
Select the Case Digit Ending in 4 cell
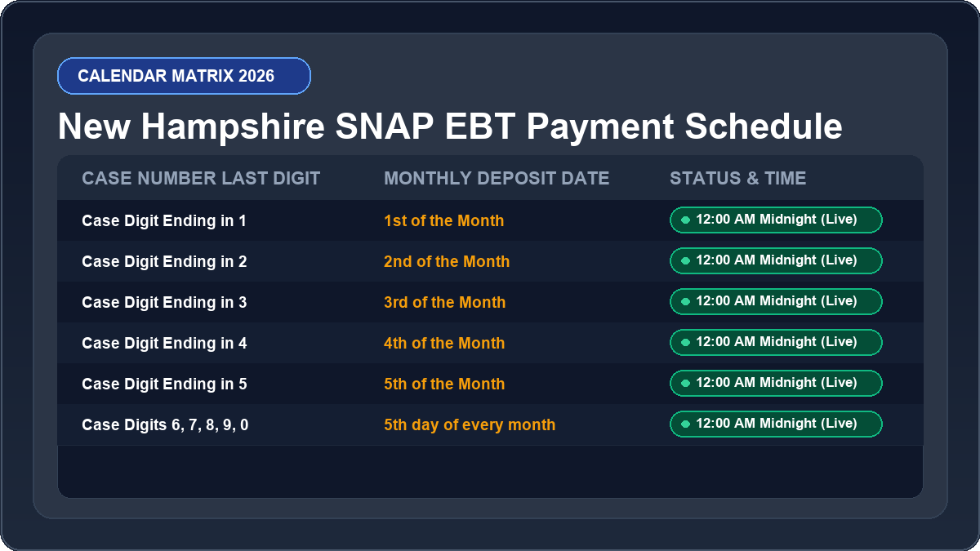pos(164,343)
